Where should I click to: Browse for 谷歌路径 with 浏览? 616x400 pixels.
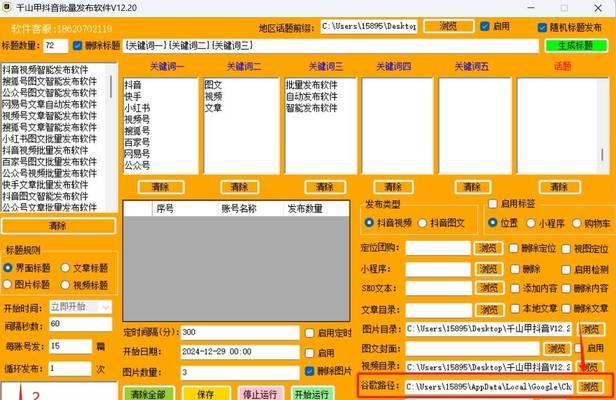pos(590,387)
